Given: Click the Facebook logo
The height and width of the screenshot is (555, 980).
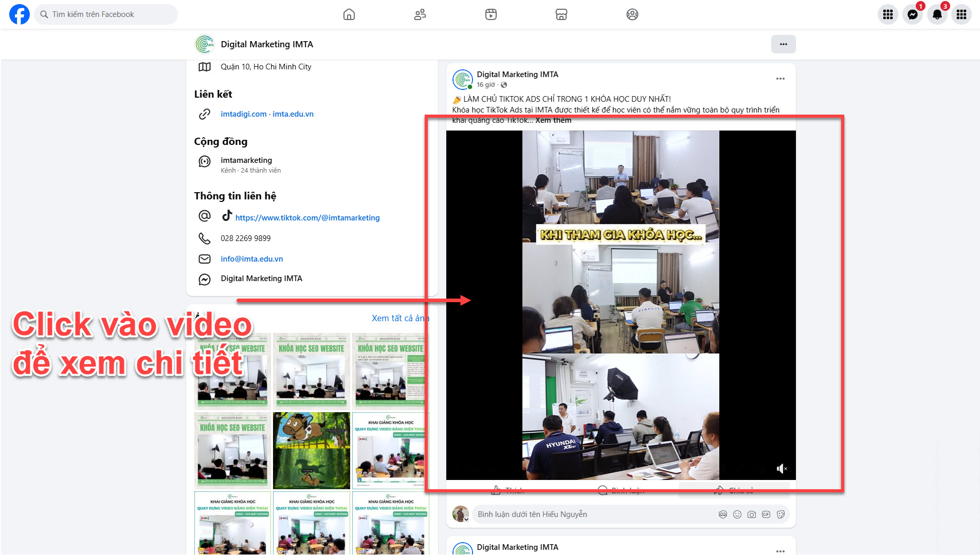Looking at the screenshot, I should click(19, 14).
